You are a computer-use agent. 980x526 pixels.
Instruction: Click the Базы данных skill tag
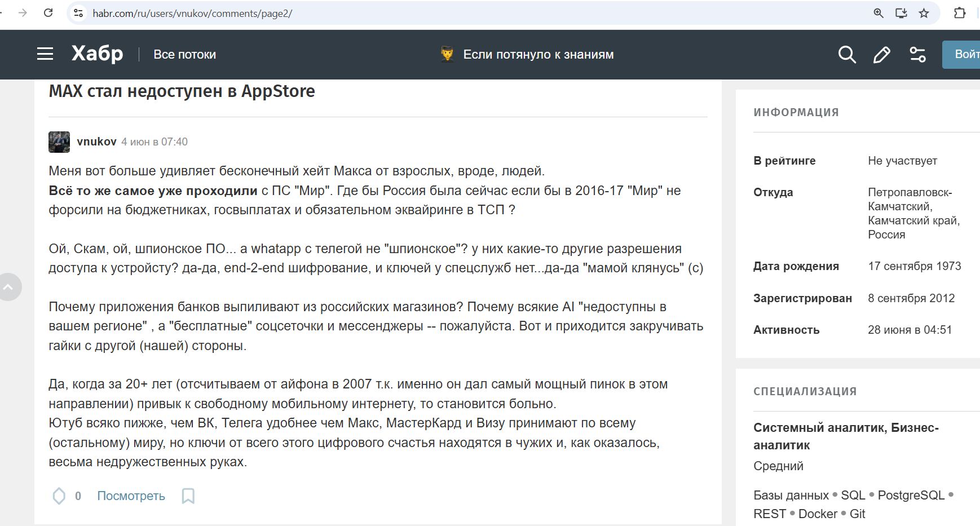(791, 496)
